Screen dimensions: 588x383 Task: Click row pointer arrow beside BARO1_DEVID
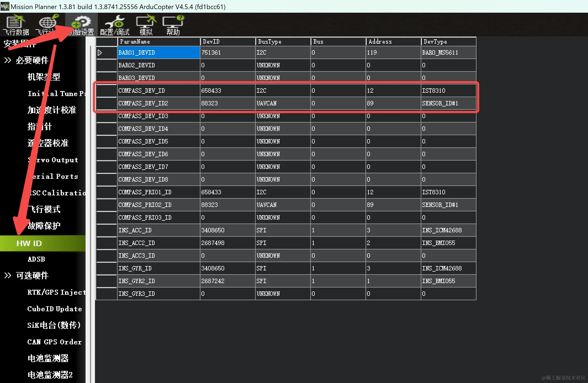click(100, 52)
